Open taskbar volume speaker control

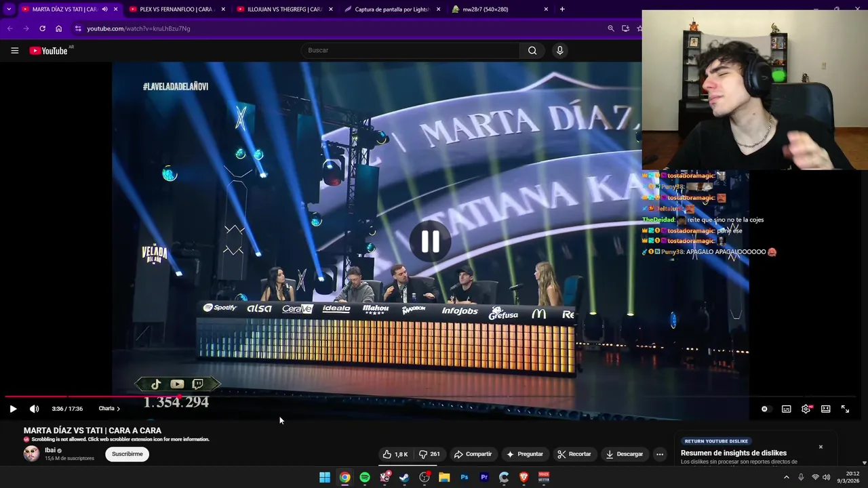click(x=826, y=477)
